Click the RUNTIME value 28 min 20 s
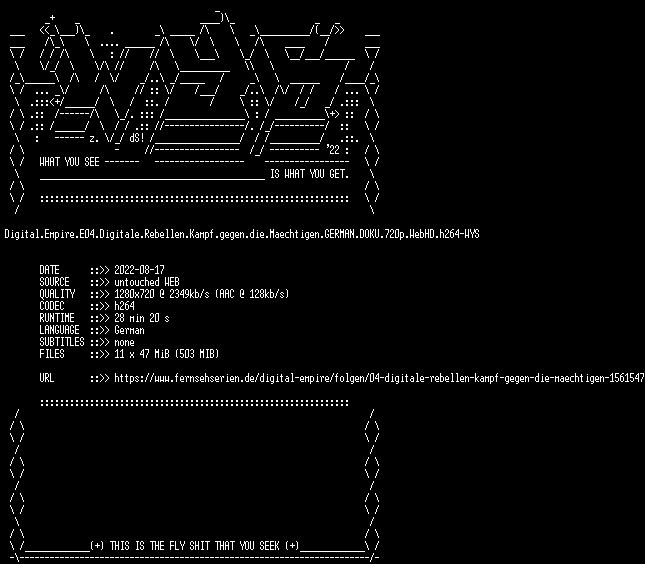Image resolution: width=645 pixels, height=564 pixels. tap(142, 318)
